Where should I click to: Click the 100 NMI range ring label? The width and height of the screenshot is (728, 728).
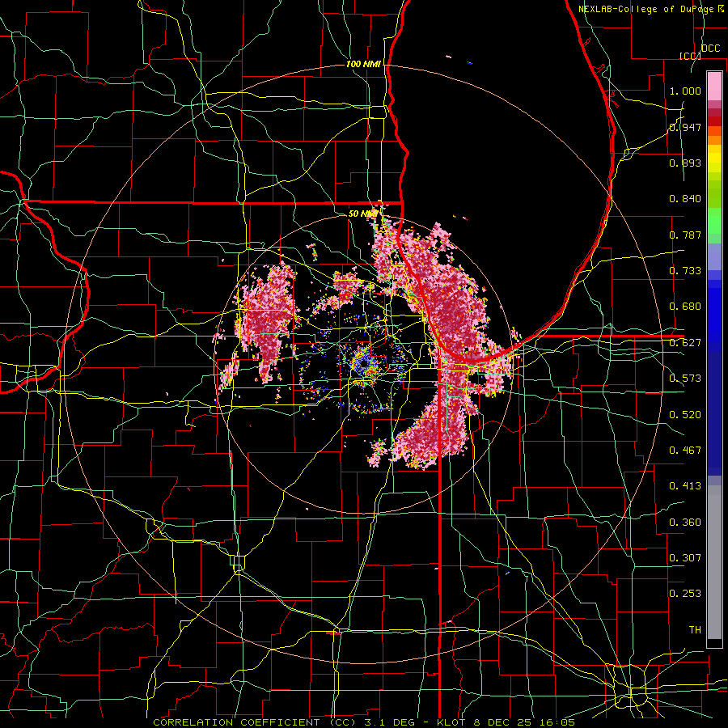click(363, 64)
